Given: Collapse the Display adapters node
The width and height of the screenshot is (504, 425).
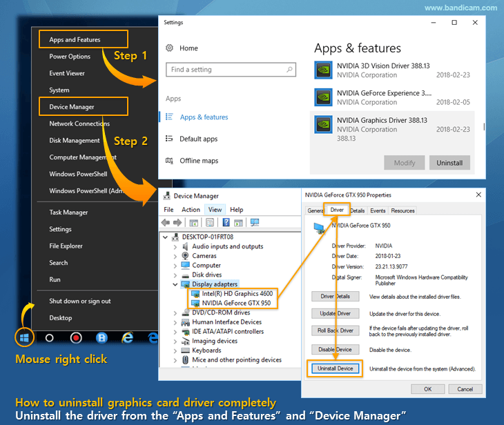Looking at the screenshot, I should (175, 284).
